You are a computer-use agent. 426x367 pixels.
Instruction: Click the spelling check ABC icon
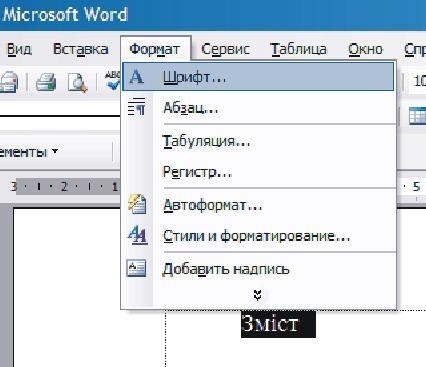112,81
